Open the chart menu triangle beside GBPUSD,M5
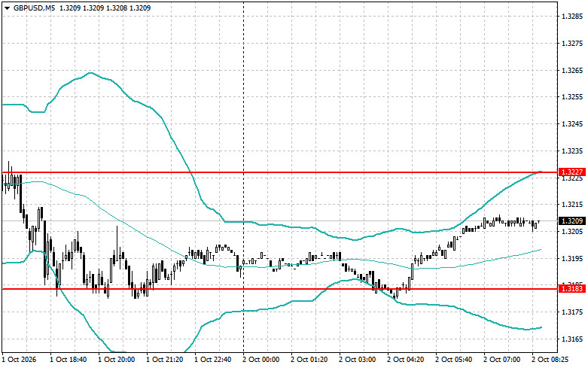 coord(7,8)
